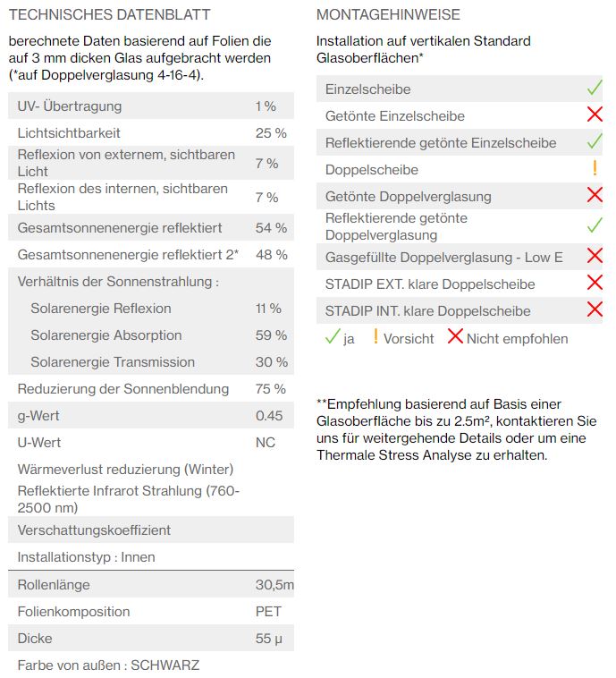
Task: Select the g-Wert value 0.45
Action: click(x=269, y=416)
